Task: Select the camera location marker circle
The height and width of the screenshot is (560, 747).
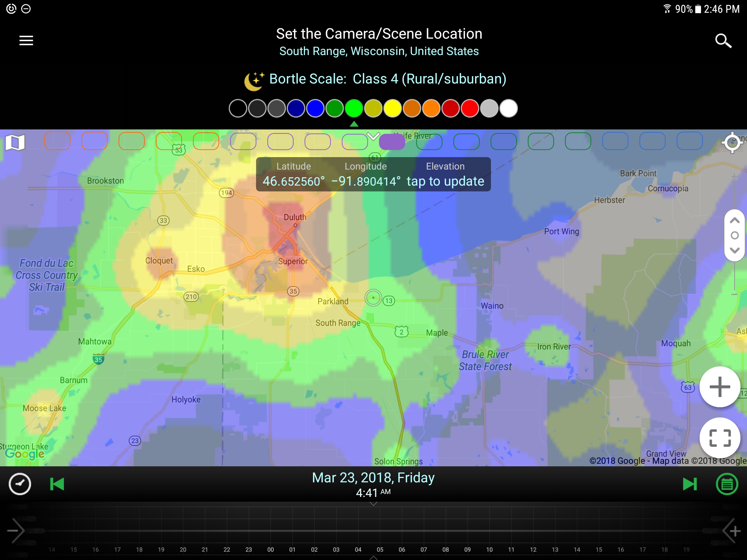Action: tap(373, 298)
